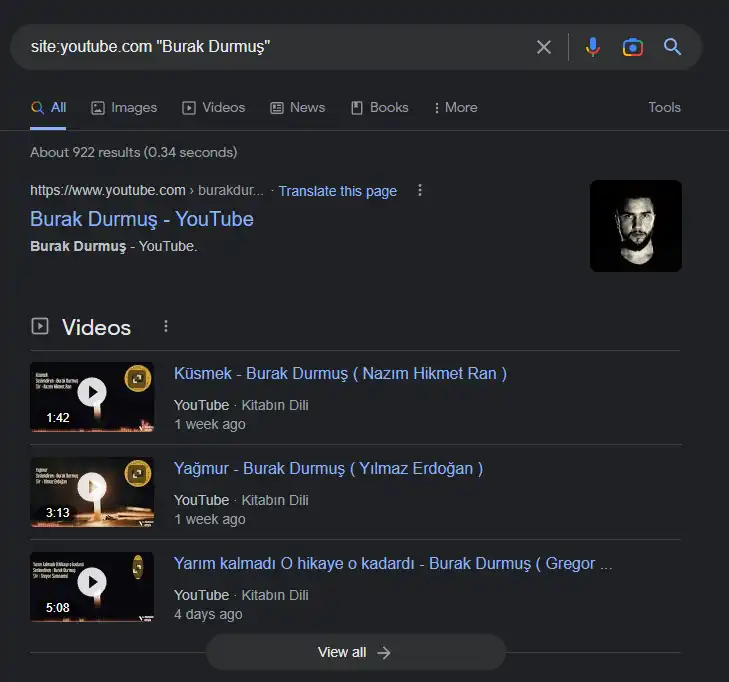Click '4 days ago' under Yarım kalmadı
Screen dimensions: 729x682
[208, 614]
